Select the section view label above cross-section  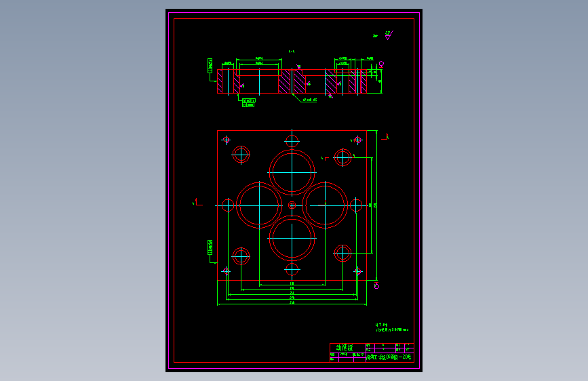pos(292,52)
